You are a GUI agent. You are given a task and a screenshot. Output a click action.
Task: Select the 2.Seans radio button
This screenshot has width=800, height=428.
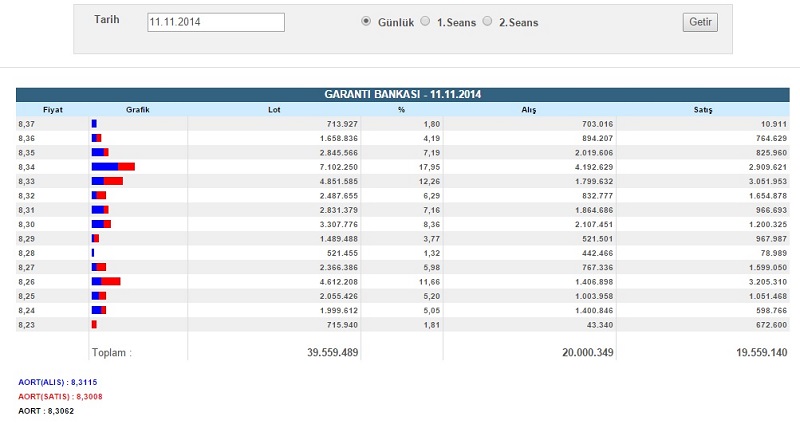pos(487,21)
